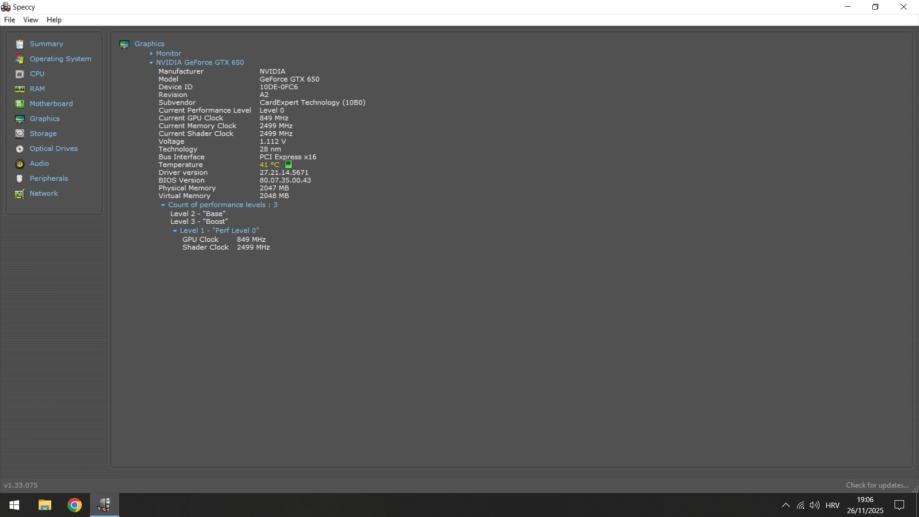The width and height of the screenshot is (919, 517).
Task: Go to the Peripherals page
Action: (49, 179)
